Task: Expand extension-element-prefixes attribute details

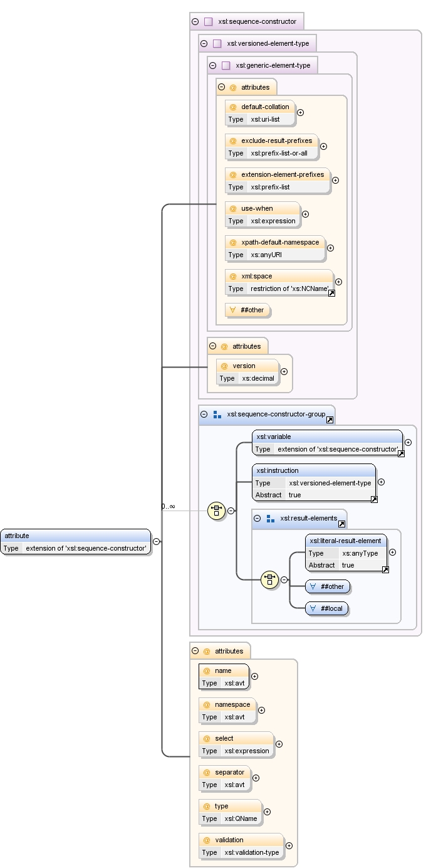Action: (335, 181)
